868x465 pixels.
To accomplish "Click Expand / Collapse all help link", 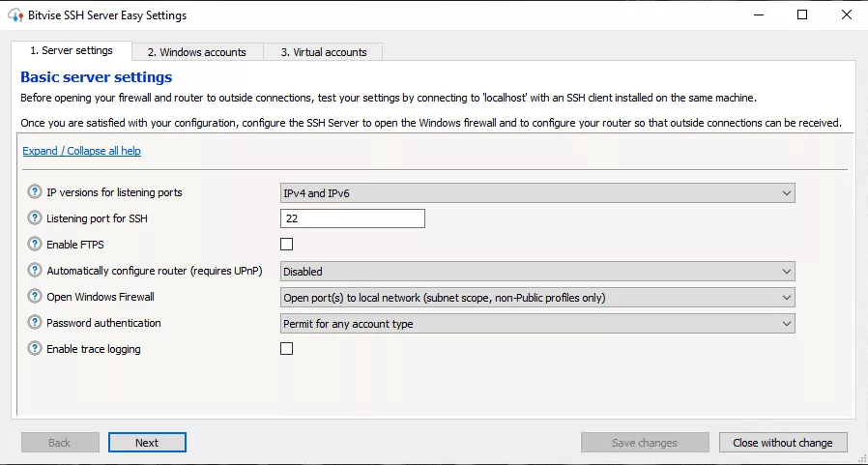I will point(82,151).
